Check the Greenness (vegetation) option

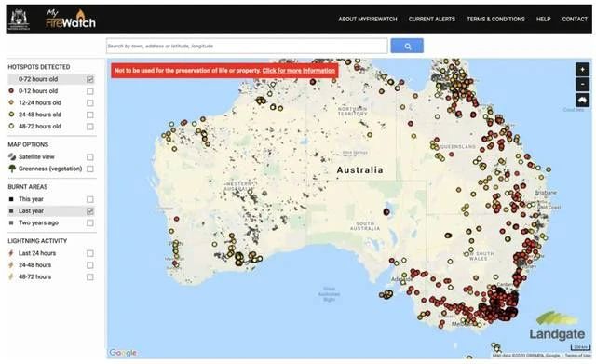(90, 169)
